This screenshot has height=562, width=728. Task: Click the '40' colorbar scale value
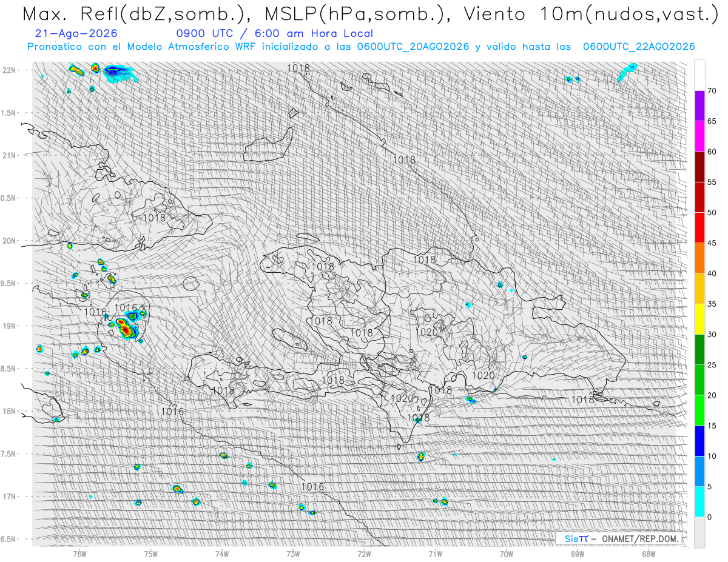tap(712, 273)
